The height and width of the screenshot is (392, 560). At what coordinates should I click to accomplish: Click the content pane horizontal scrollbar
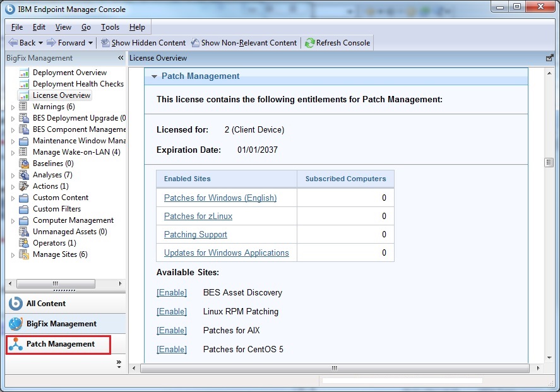(335, 368)
